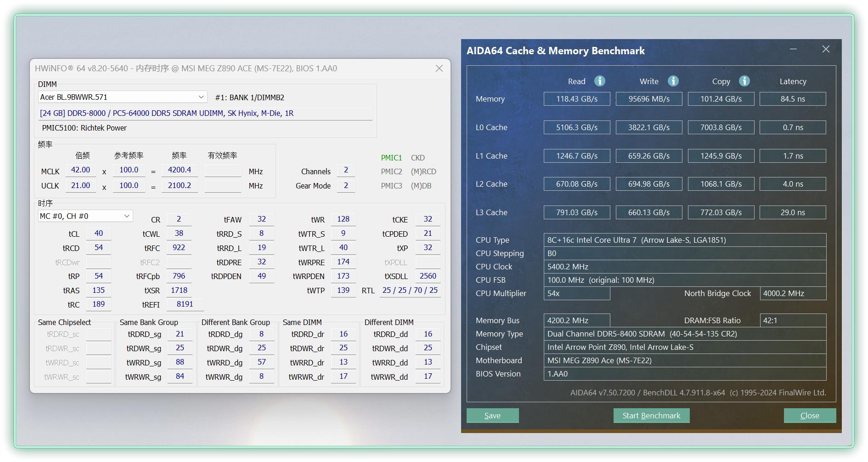The image size is (868, 462).
Task: Click the tRAS timing value 135
Action: point(99,291)
